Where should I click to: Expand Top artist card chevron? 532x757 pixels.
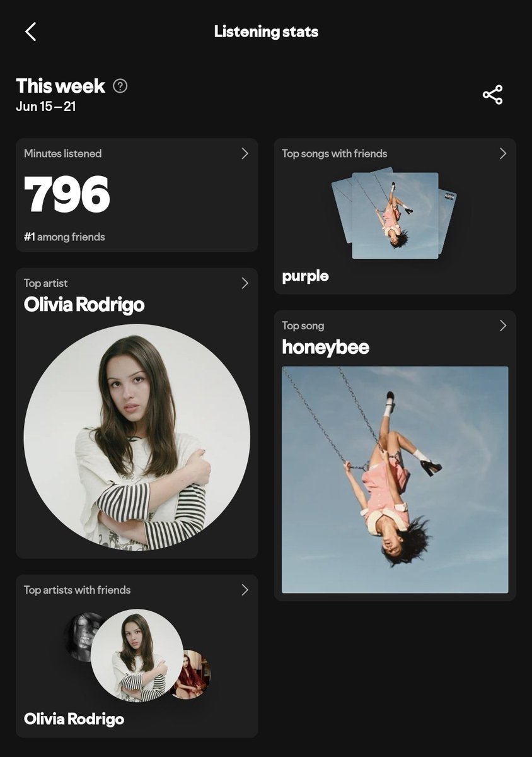coord(245,283)
